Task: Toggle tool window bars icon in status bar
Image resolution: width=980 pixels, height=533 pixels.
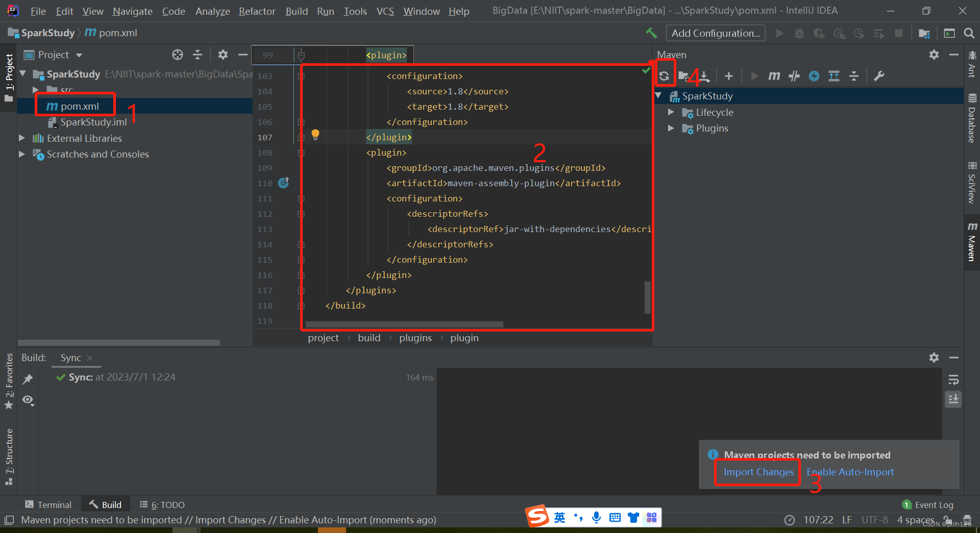Action: pyautogui.click(x=9, y=520)
